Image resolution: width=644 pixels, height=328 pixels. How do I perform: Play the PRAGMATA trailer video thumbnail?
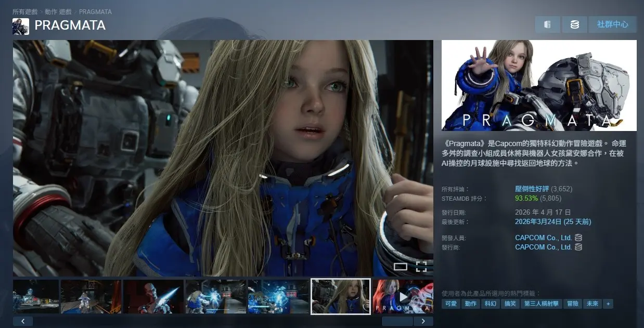[x=403, y=297]
